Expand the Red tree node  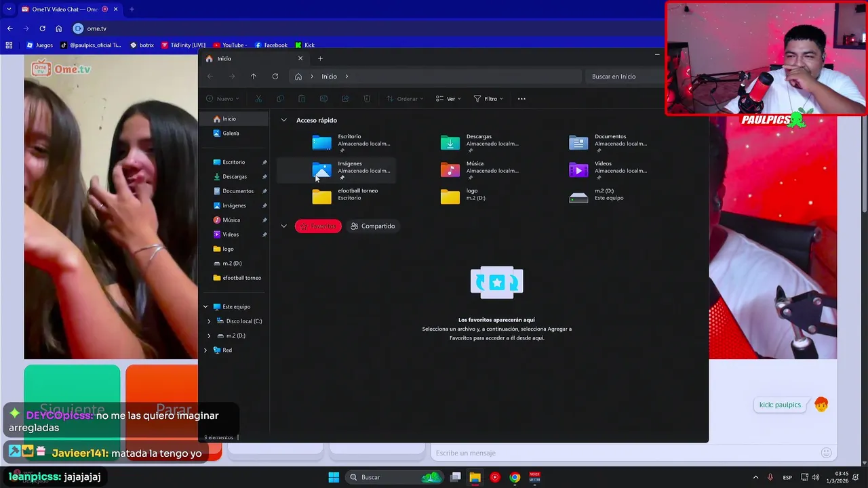click(x=205, y=350)
